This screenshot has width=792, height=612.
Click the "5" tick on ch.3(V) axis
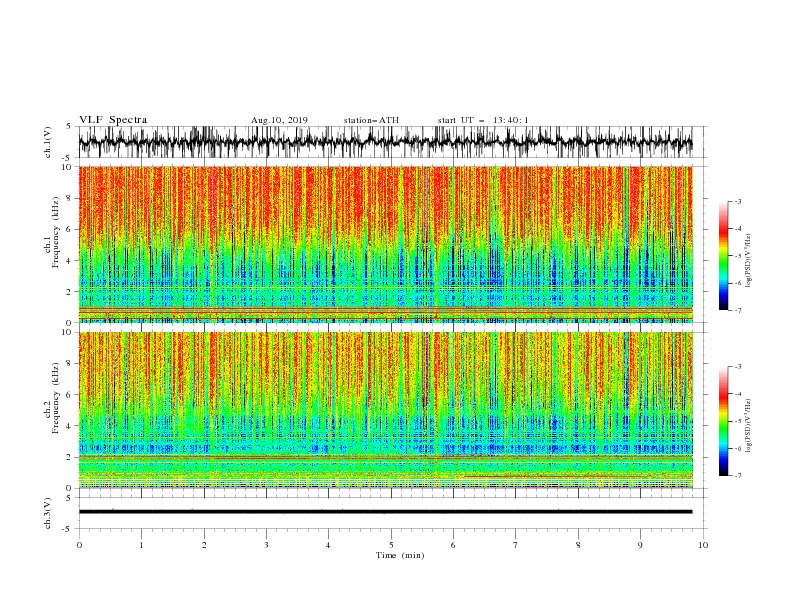coord(69,497)
